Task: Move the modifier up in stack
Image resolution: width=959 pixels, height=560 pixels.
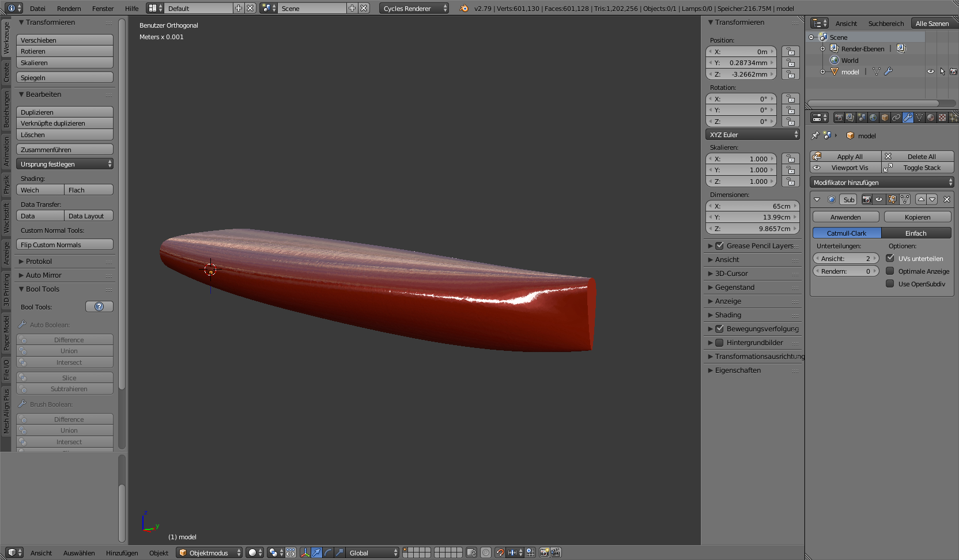Action: tap(921, 199)
